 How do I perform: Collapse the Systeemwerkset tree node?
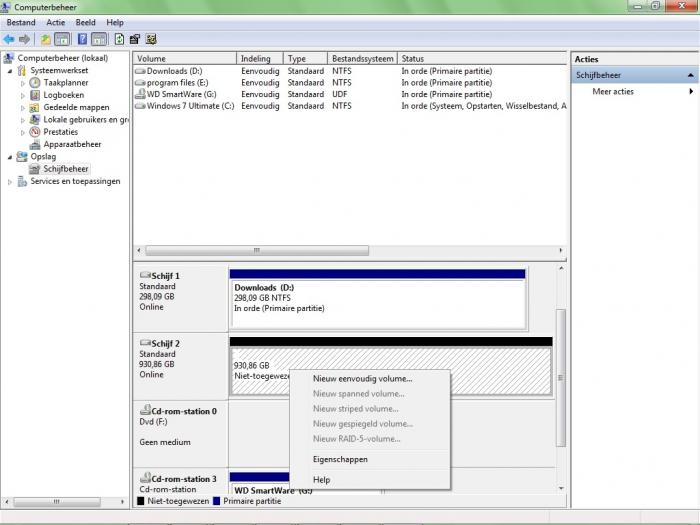click(10, 71)
